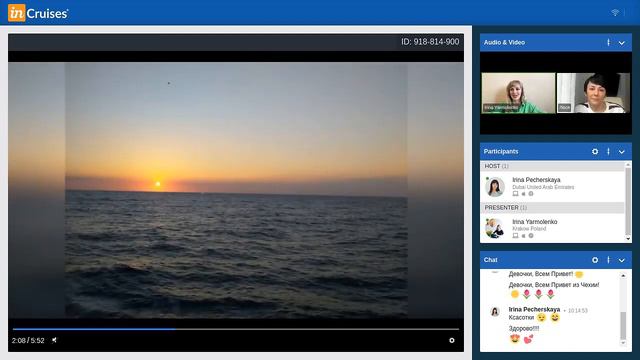The width and height of the screenshot is (640, 360).
Task: Collapse the Chat panel
Action: coord(621,260)
